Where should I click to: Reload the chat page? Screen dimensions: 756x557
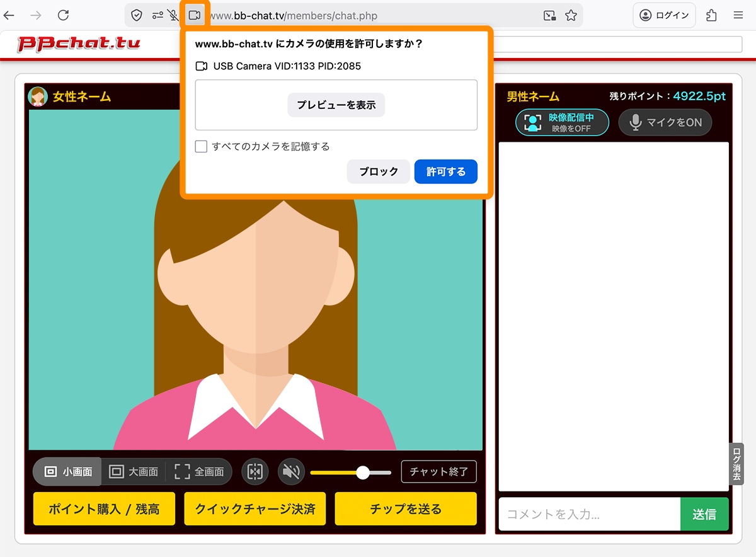62,14
